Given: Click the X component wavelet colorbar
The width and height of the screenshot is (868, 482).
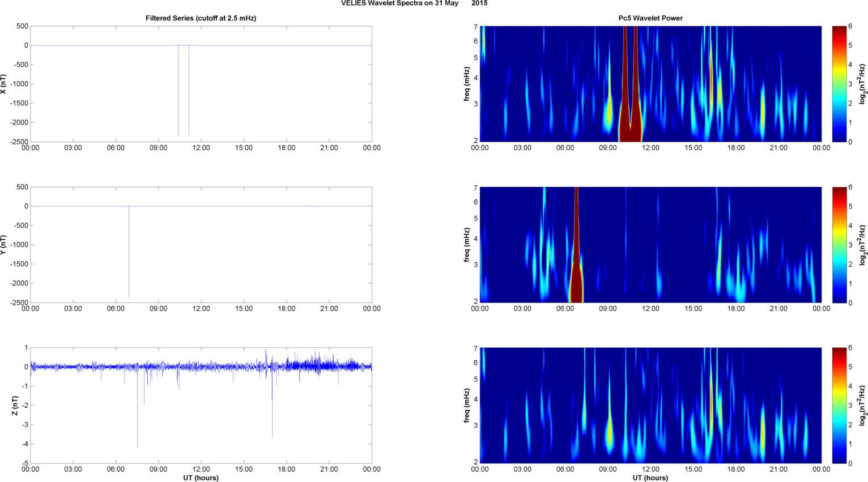Looking at the screenshot, I should click(839, 84).
